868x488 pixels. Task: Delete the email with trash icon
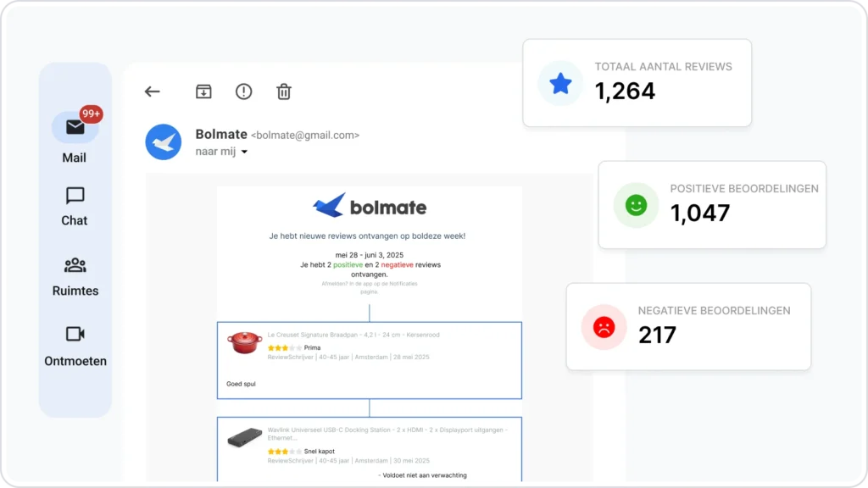pos(284,91)
